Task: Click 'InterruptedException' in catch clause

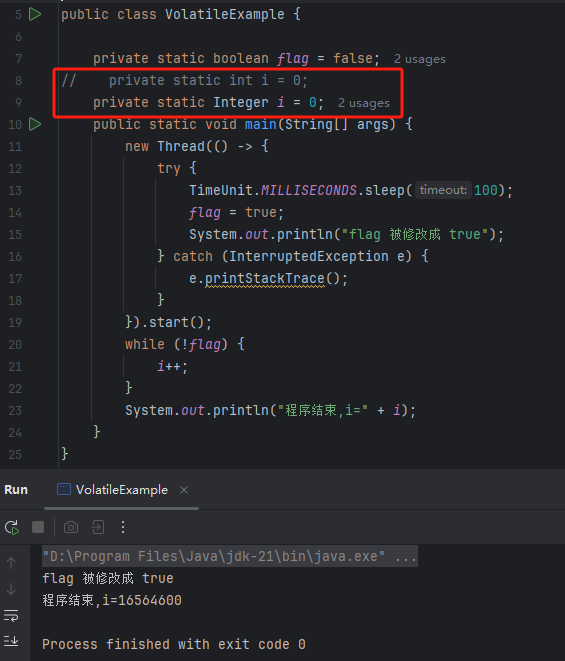Action: click(x=309, y=256)
